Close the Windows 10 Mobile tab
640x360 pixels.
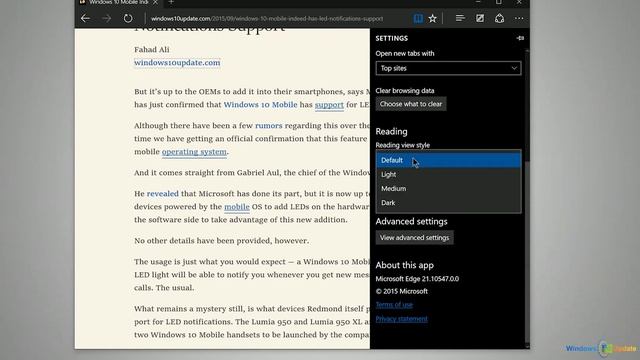point(156,2)
